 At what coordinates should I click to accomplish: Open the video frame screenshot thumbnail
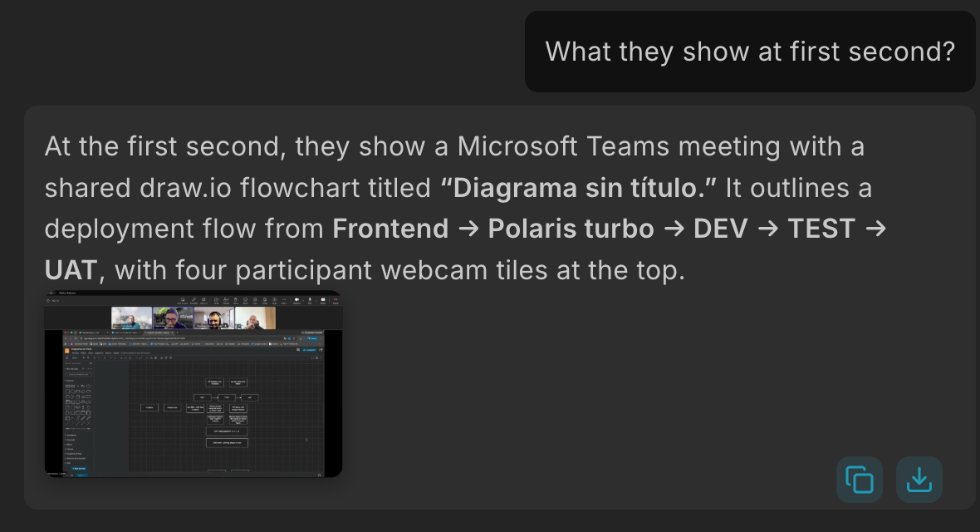[x=194, y=384]
